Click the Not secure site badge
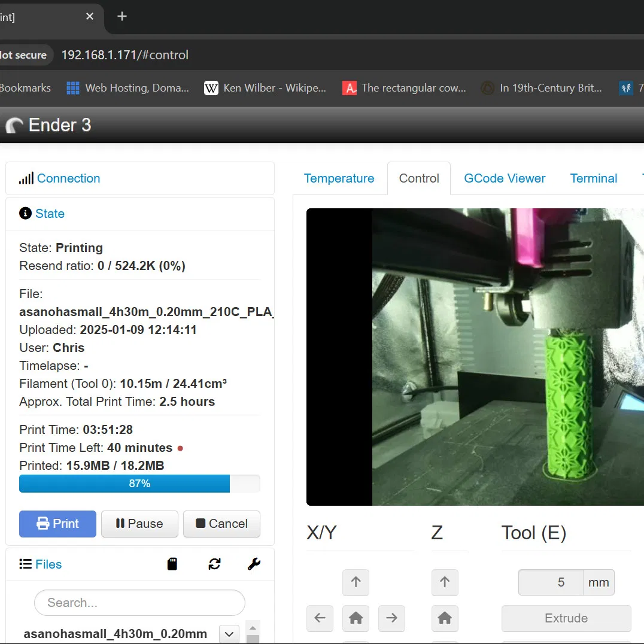The height and width of the screenshot is (644, 644). [x=24, y=55]
